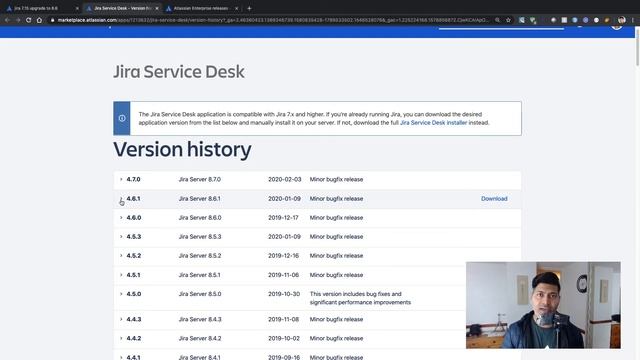The image size is (640, 360).
Task: Click the Jira Service Desk page title
Action: pyautogui.click(x=179, y=71)
